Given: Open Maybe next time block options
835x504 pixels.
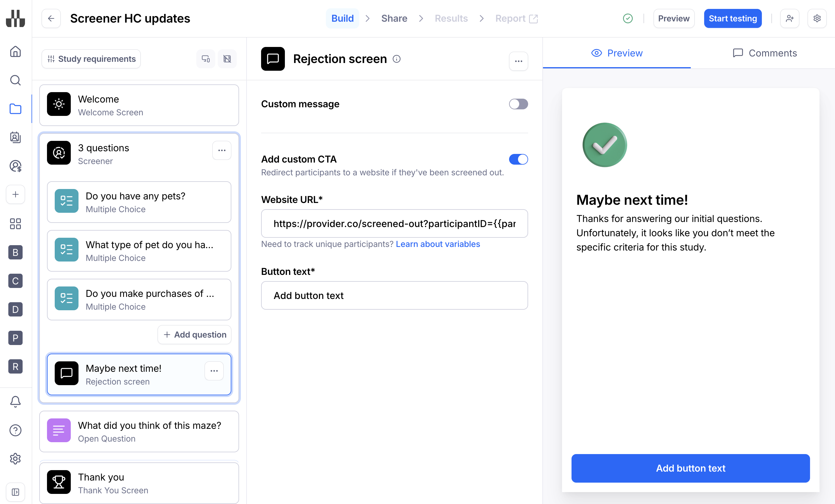Looking at the screenshot, I should point(214,371).
